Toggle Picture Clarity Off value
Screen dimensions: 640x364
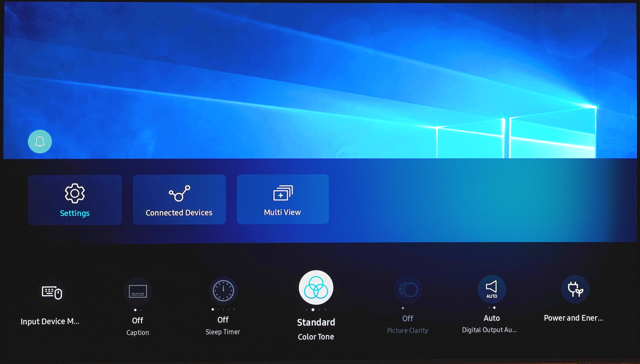coord(408,318)
